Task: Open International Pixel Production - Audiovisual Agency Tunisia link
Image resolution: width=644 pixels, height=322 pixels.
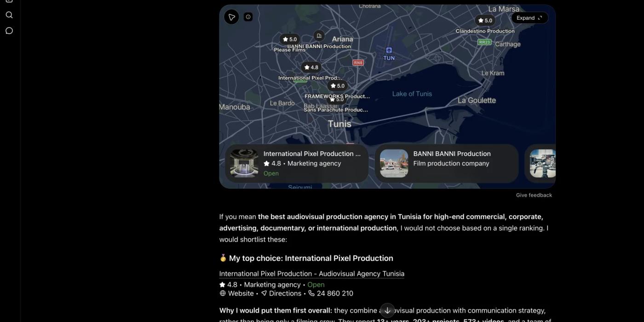Action: click(312, 274)
